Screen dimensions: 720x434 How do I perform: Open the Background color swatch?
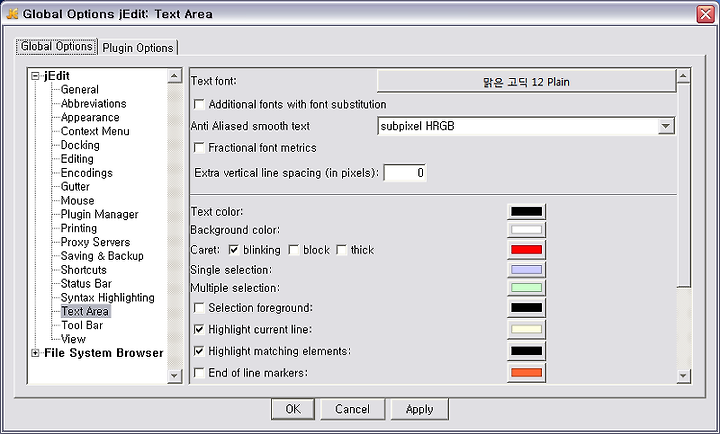pos(526,230)
